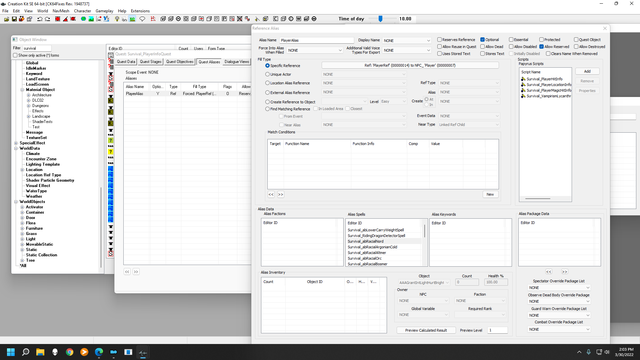This screenshot has width=640, height=360.
Task: Toggle the Optional checkbox
Action: tap(482, 40)
